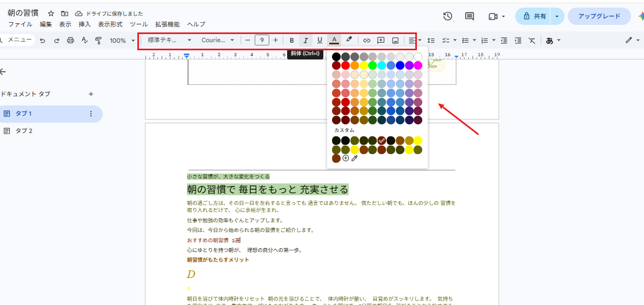Star the document 朝の習慣

[x=51, y=14]
